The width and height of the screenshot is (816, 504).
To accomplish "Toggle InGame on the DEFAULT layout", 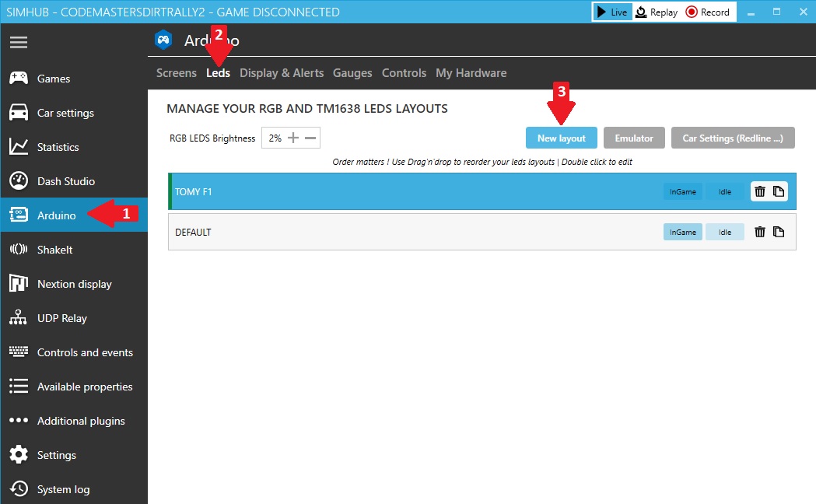I will tap(683, 232).
